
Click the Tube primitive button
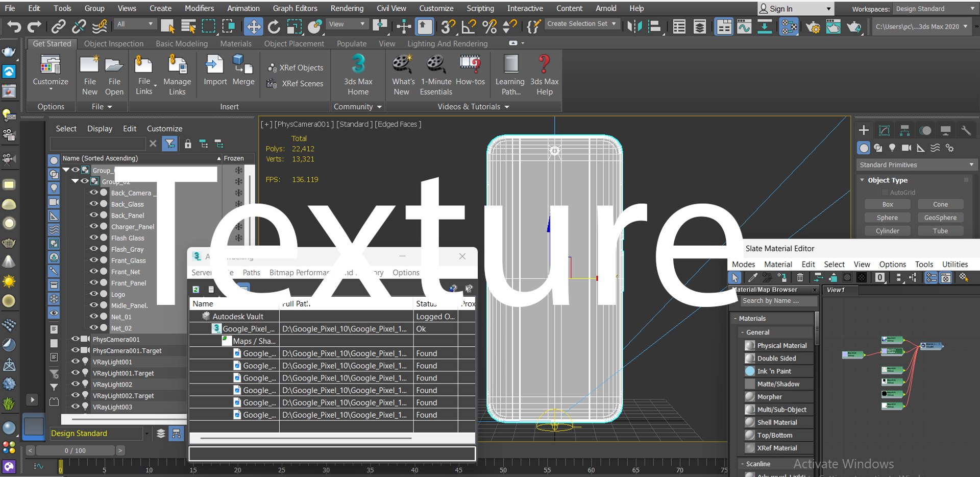(x=940, y=231)
